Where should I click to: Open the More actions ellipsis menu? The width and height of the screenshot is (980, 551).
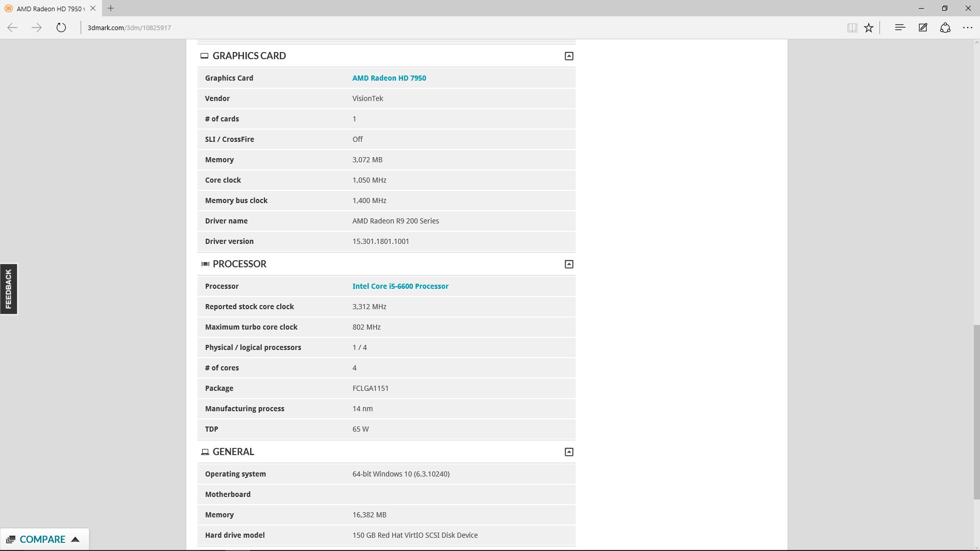(x=968, y=28)
